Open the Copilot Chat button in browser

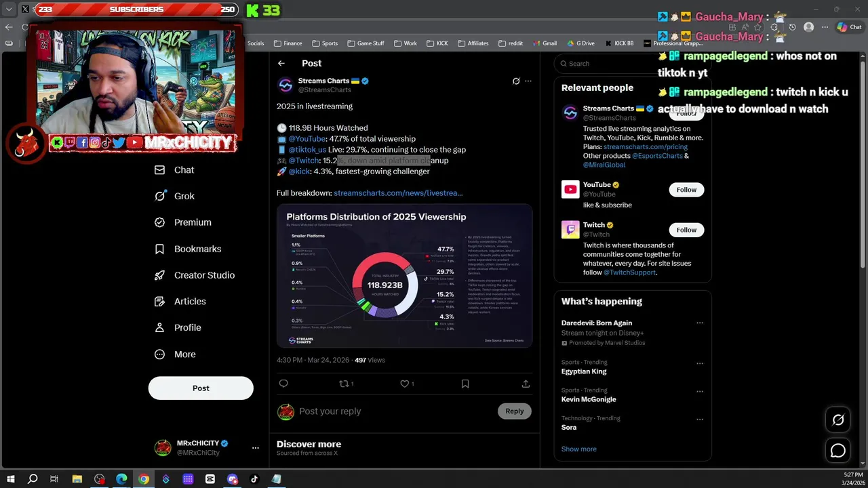click(x=849, y=27)
